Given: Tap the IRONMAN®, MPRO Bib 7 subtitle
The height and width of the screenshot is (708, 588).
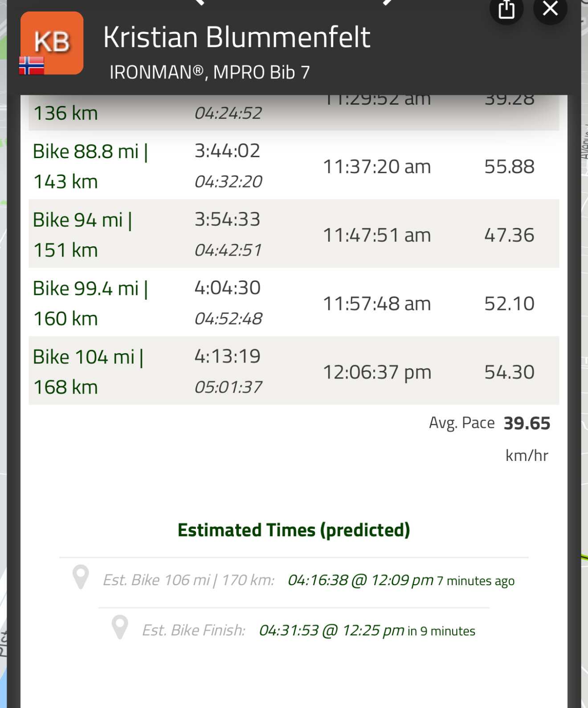Looking at the screenshot, I should click(209, 72).
